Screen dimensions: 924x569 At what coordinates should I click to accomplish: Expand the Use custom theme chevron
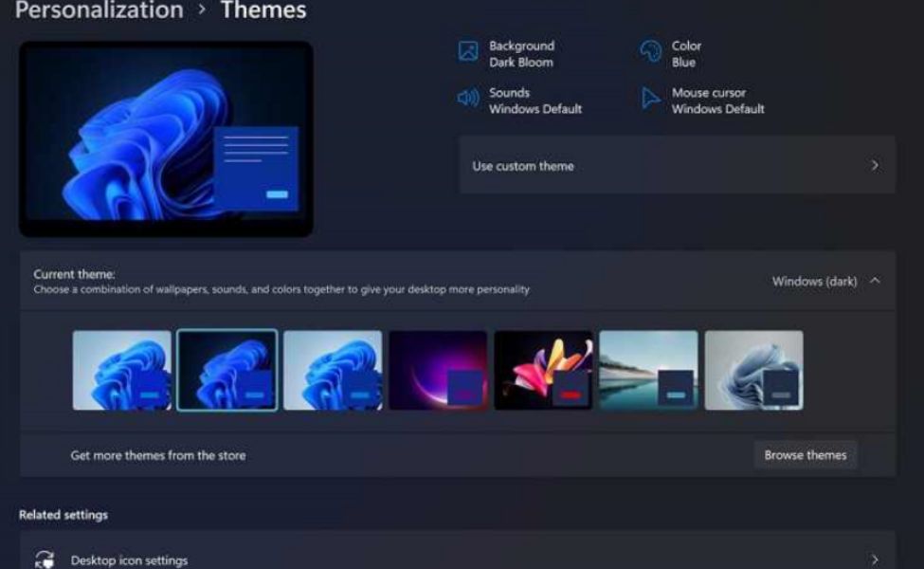[x=875, y=166]
